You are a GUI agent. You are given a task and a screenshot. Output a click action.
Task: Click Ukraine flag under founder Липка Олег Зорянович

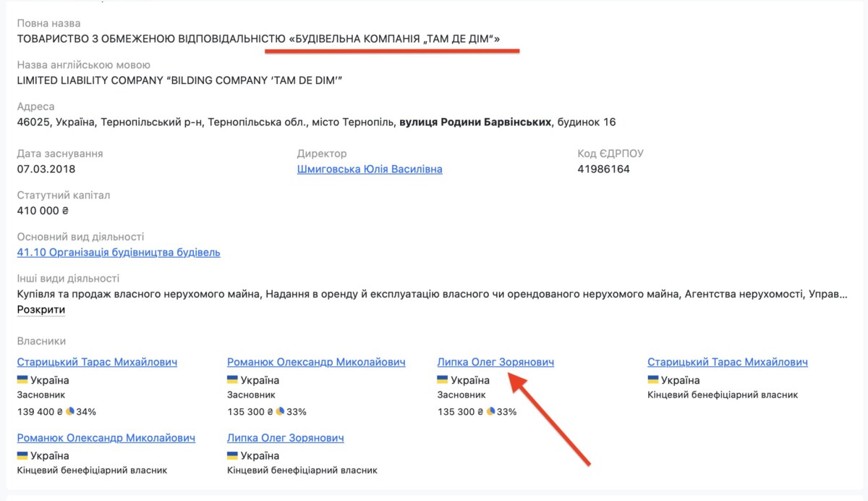(x=443, y=380)
